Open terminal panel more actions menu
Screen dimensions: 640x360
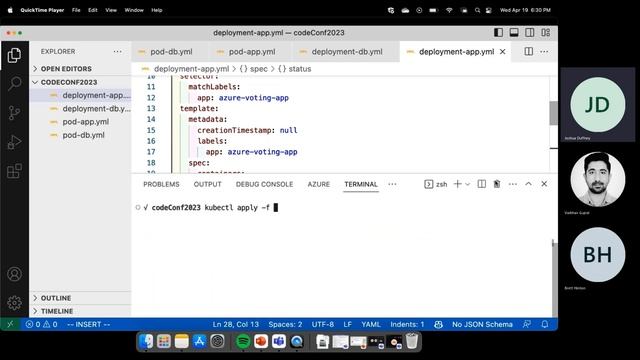click(x=513, y=184)
